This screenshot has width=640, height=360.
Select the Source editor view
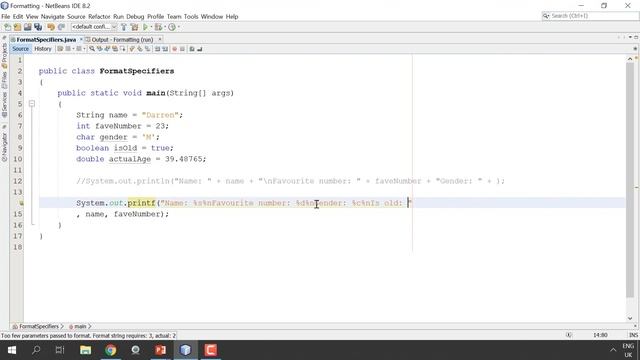pos(20,49)
